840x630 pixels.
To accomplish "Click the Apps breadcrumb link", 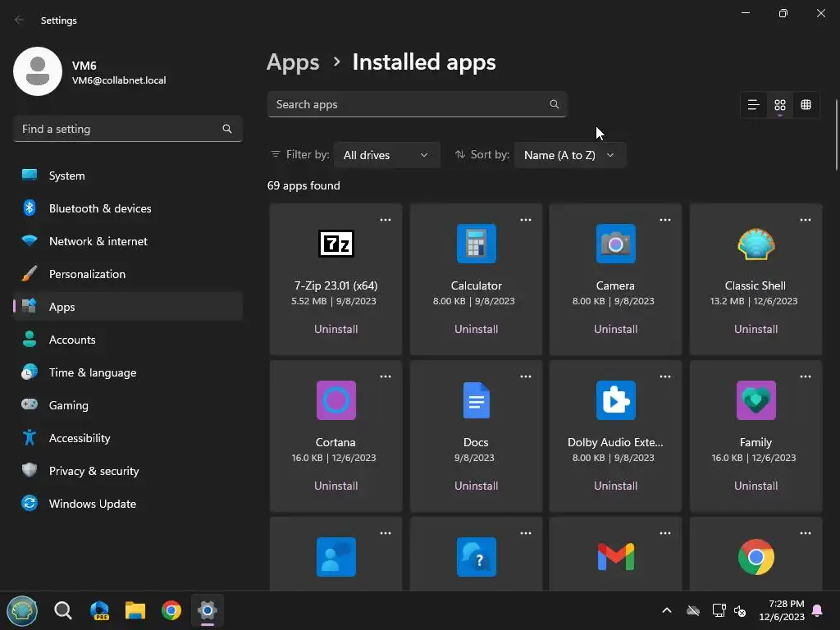I will coord(293,62).
